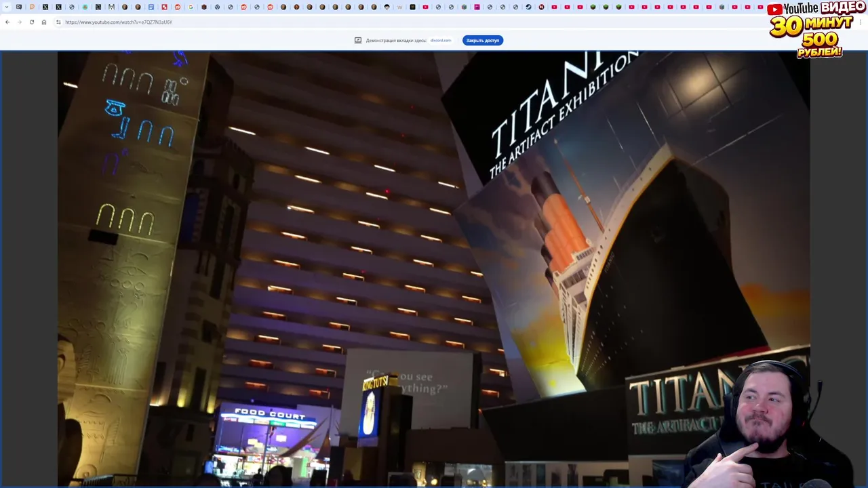Click the video player showing Titanic exhibition
The height and width of the screenshot is (488, 868).
tap(434, 269)
